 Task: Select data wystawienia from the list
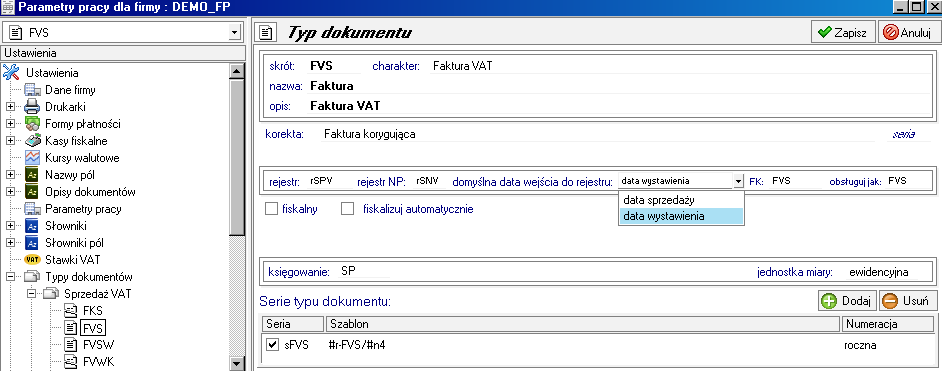681,216
